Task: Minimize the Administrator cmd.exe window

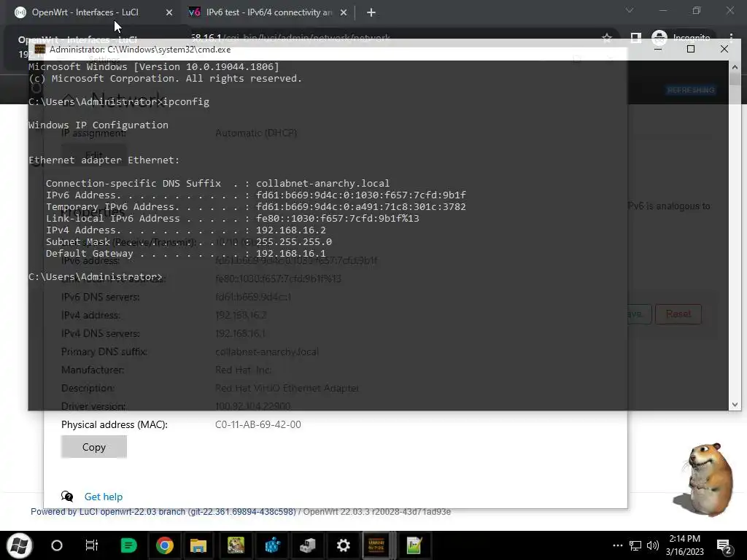Action: [658, 49]
